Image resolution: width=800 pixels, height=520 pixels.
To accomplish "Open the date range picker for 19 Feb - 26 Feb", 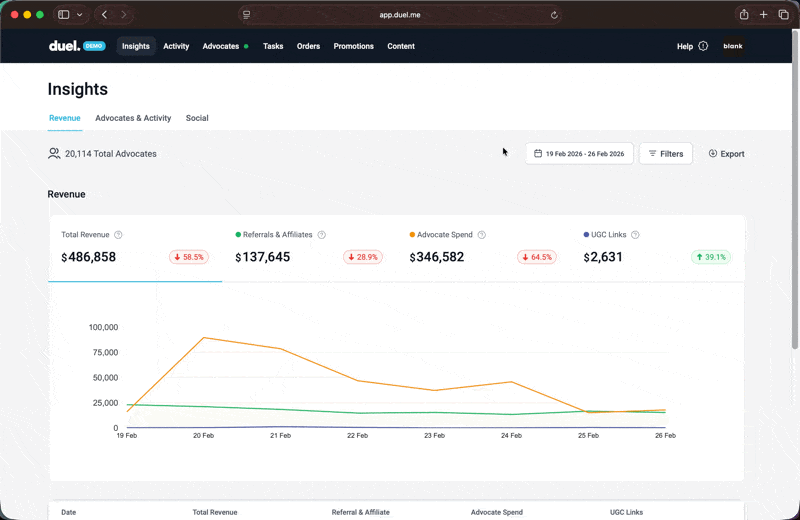I will point(579,154).
